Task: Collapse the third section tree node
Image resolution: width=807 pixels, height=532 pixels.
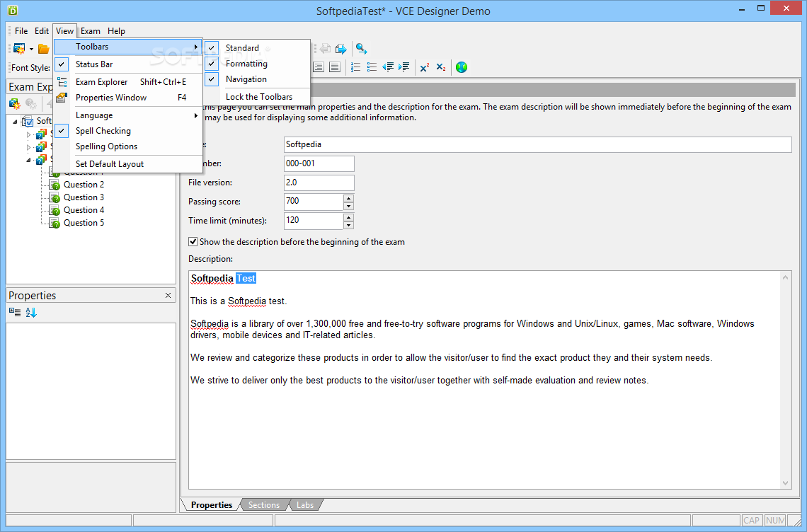Action: tap(28, 160)
